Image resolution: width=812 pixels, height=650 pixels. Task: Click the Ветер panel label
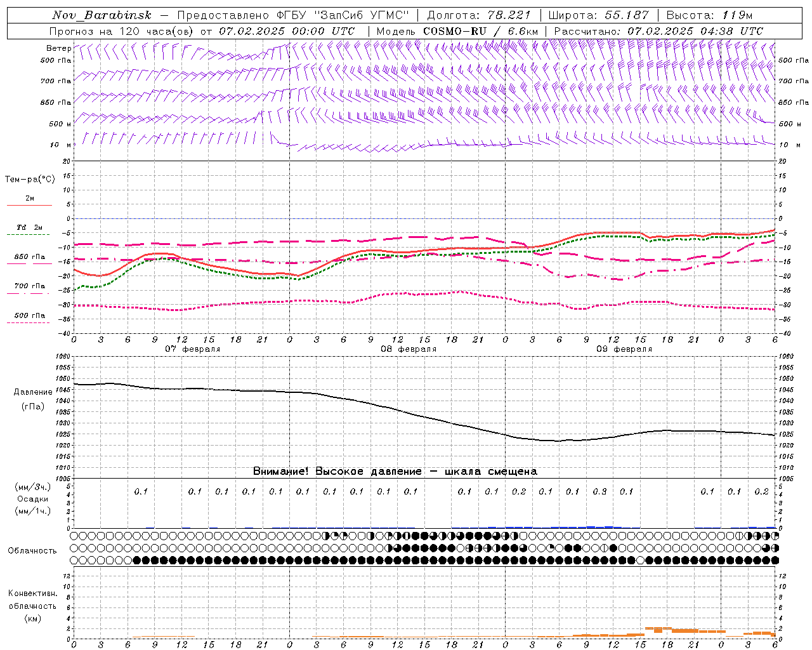[x=58, y=48]
